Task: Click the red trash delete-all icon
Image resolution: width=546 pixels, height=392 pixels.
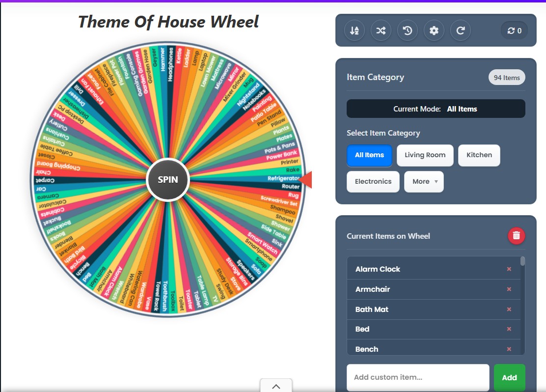Action: [x=517, y=236]
